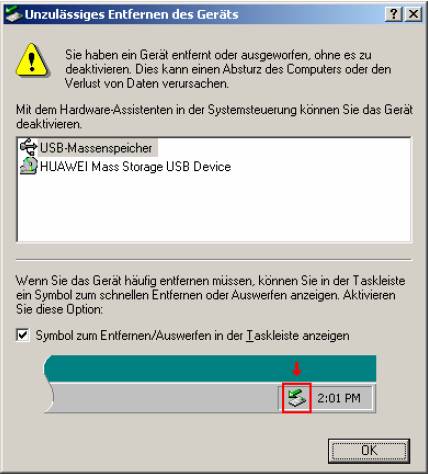Click the green eject icon in tray illustration
The image size is (428, 474).
296,398
